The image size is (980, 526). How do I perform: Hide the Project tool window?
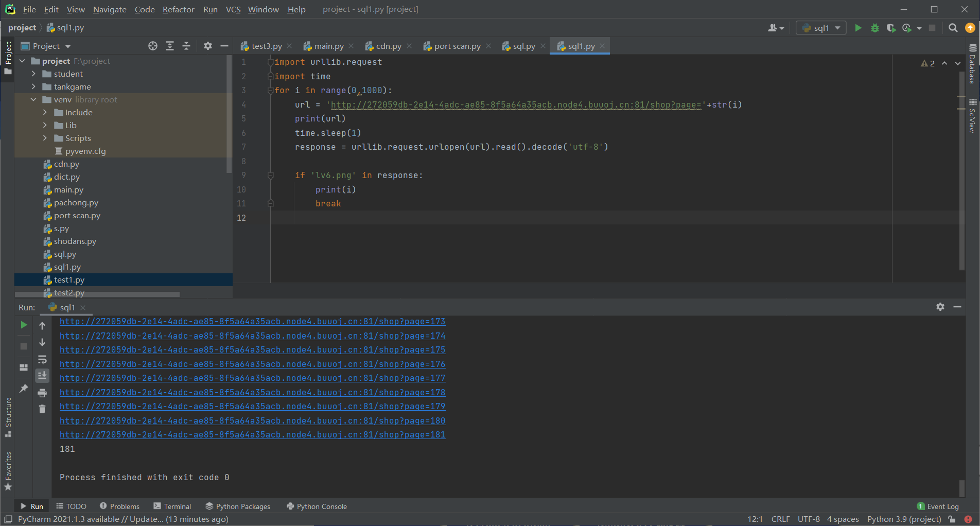pos(224,46)
